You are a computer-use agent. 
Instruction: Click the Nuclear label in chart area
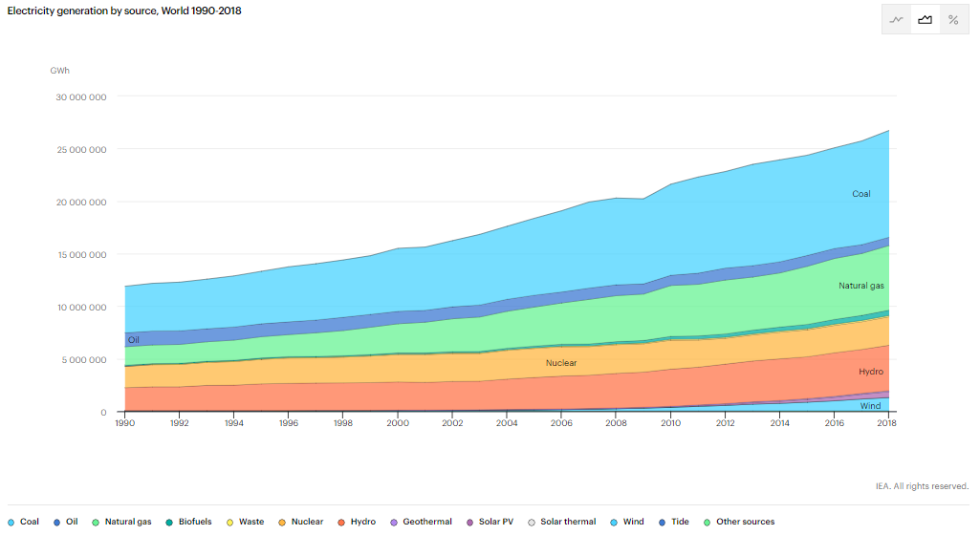tap(561, 363)
